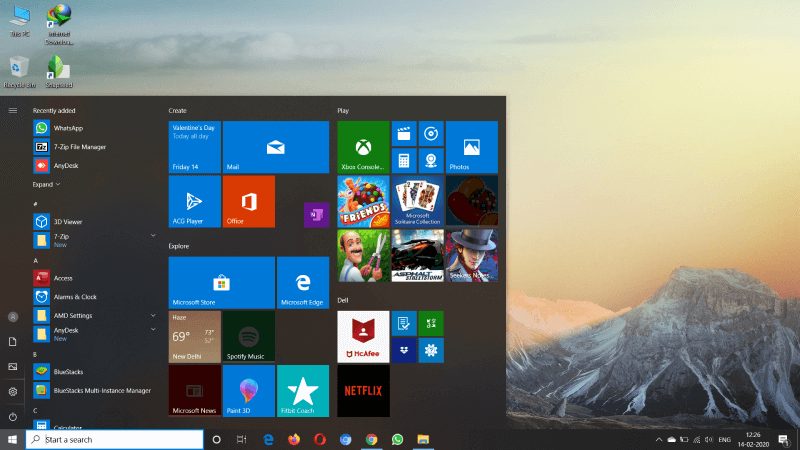Click the Windows Start button
Image resolution: width=800 pixels, height=450 pixels.
pyautogui.click(x=13, y=439)
